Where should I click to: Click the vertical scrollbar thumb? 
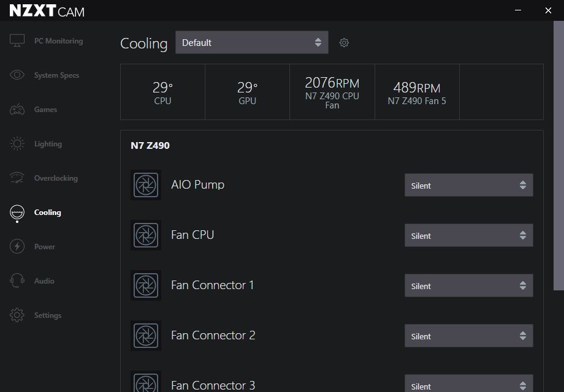[558, 156]
